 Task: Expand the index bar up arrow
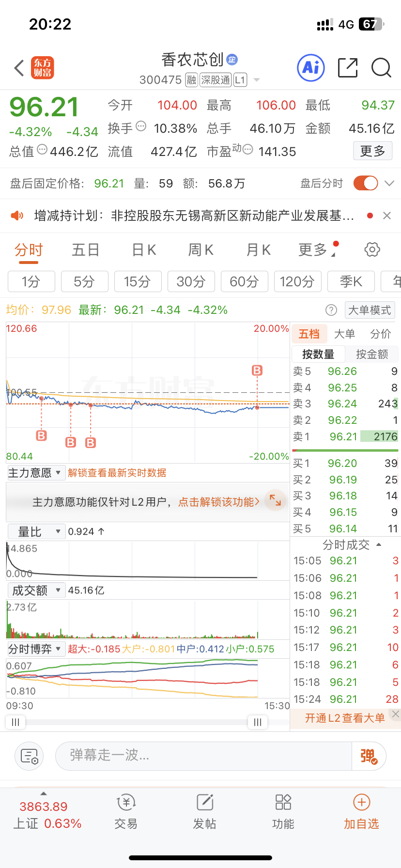[44, 793]
